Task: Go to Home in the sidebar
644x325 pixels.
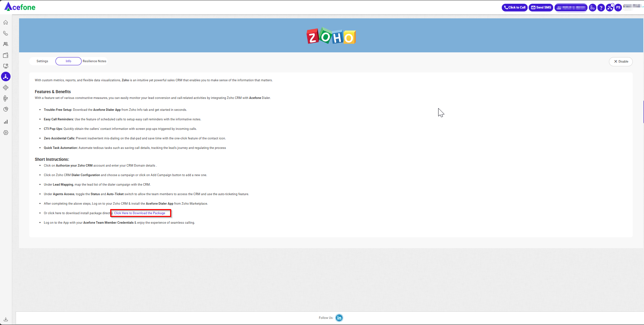Action: (x=6, y=22)
